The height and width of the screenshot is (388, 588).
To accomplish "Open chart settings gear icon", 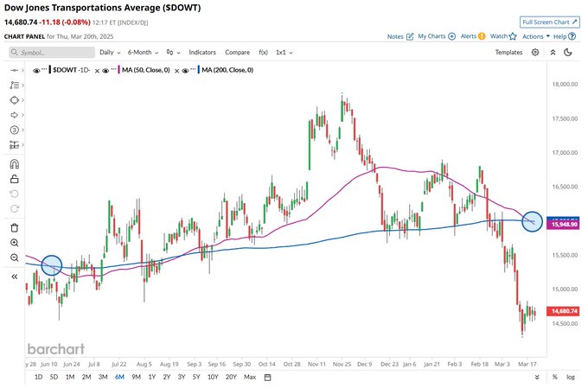I will coord(535,52).
